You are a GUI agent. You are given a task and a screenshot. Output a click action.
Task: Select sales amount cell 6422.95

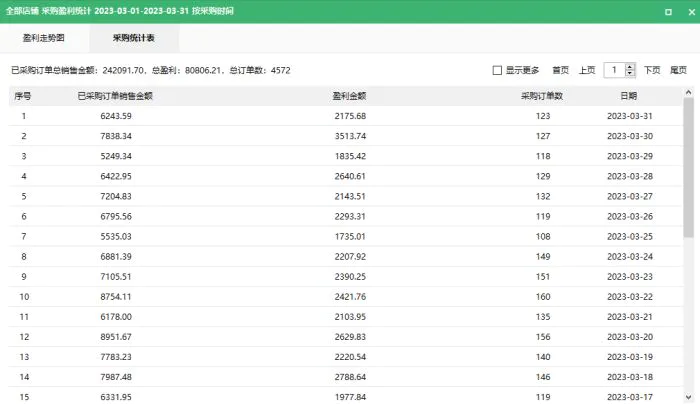116,176
